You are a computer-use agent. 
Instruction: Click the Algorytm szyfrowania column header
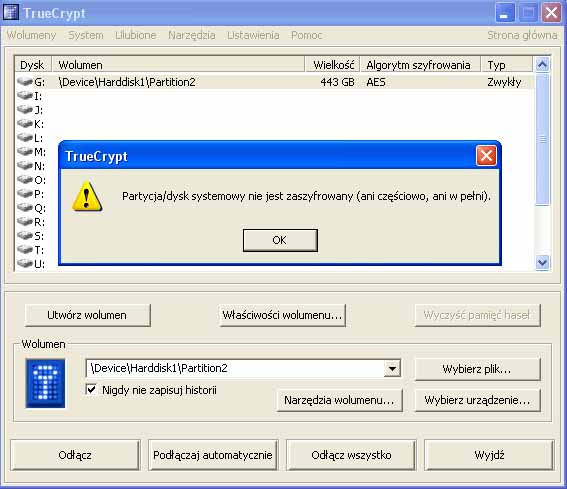pos(421,65)
